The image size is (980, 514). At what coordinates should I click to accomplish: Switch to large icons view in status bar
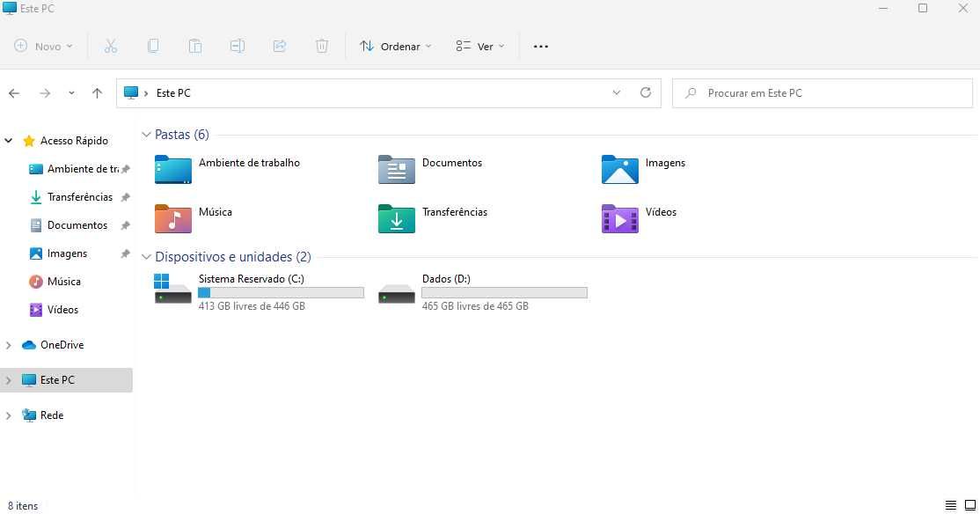[x=970, y=505]
